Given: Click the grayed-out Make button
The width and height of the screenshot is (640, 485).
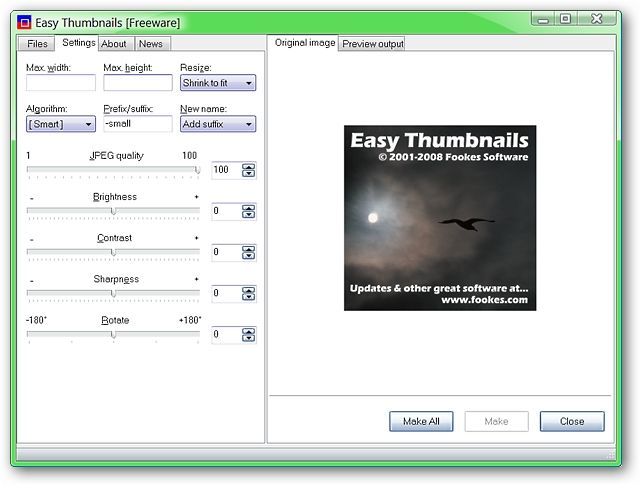Looking at the screenshot, I should [496, 421].
